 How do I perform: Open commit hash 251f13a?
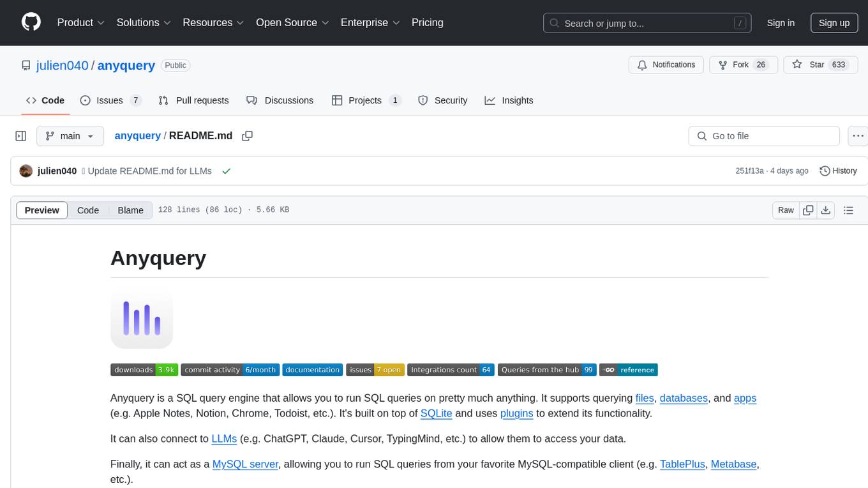(x=749, y=171)
